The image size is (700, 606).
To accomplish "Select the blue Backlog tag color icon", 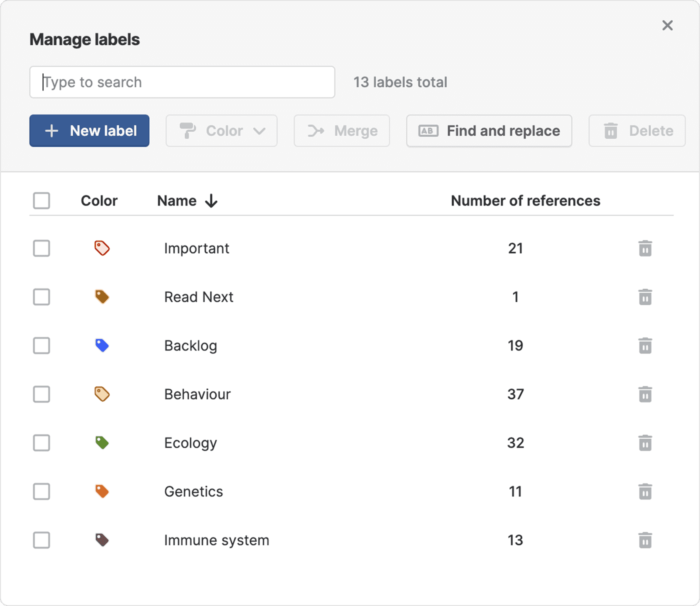I will click(x=102, y=345).
